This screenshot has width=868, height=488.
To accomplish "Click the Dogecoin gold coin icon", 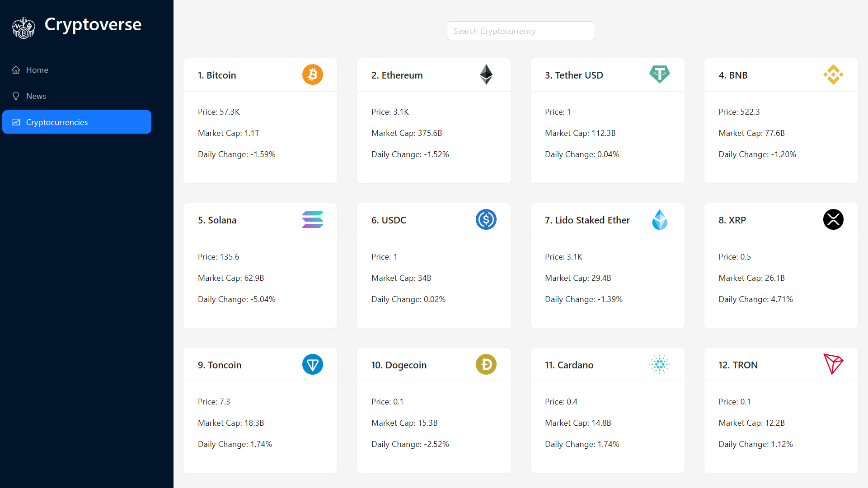I will pos(486,364).
